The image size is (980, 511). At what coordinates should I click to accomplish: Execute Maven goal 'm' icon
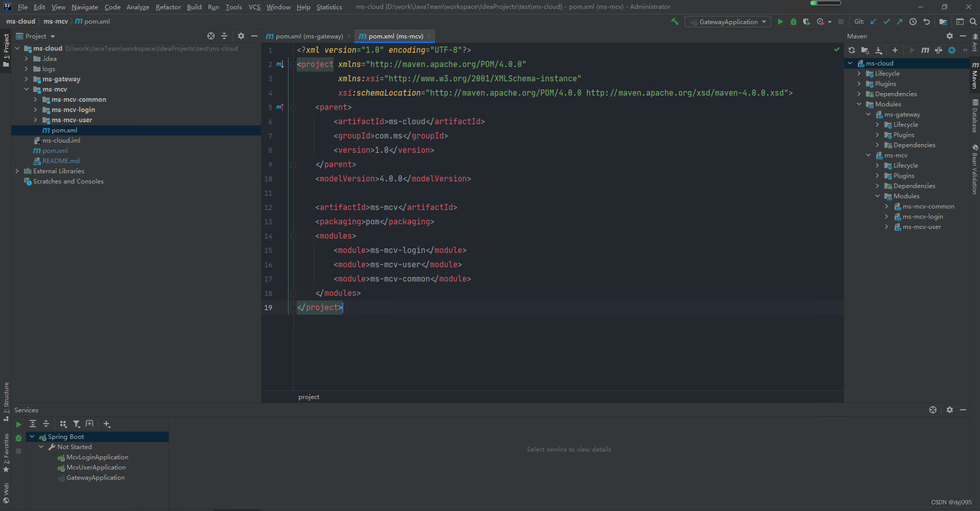925,50
